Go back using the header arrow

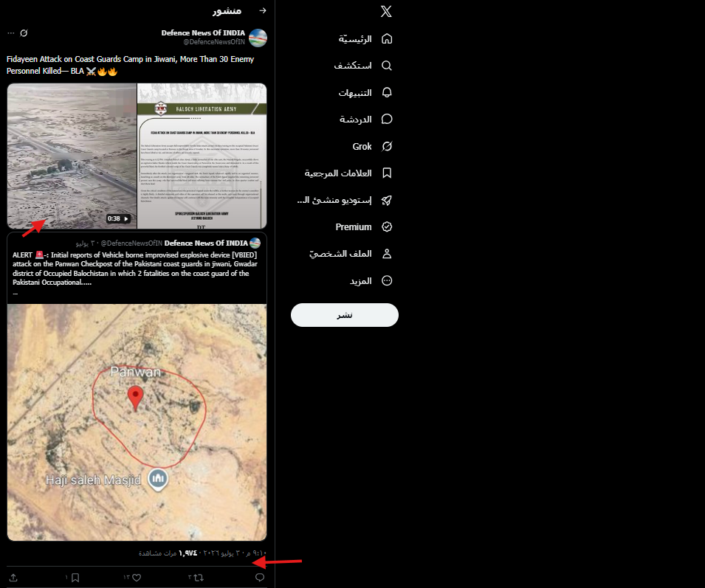[263, 10]
